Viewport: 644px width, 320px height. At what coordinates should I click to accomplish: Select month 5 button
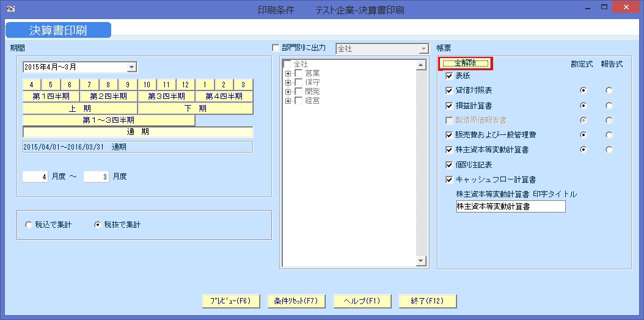click(51, 85)
